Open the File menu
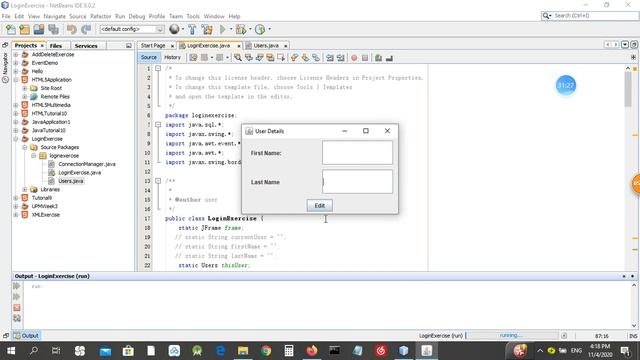This screenshot has width=640, height=360. 6,16
